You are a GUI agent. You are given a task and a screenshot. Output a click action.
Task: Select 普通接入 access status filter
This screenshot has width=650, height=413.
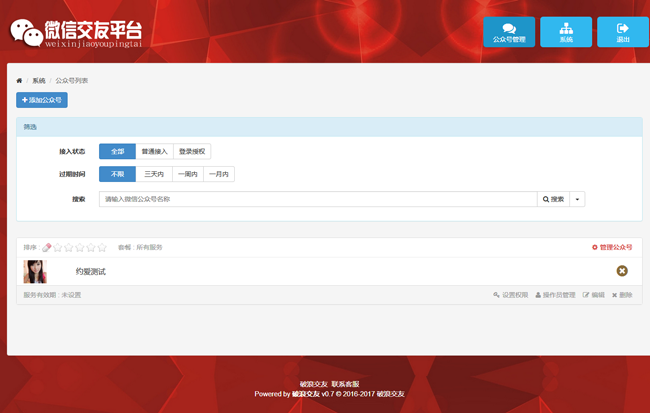155,151
